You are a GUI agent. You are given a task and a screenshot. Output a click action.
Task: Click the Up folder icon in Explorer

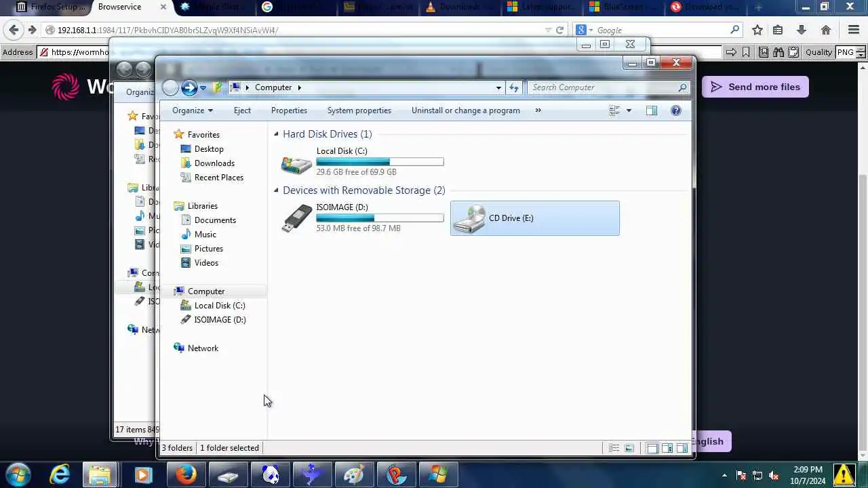click(218, 87)
